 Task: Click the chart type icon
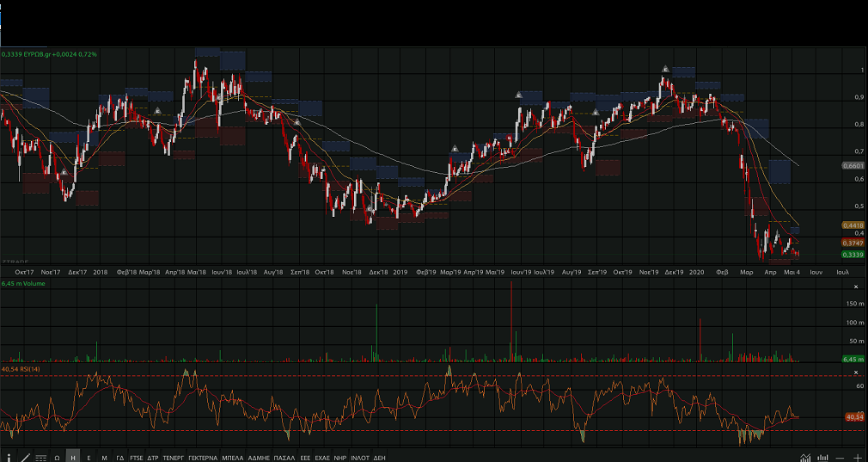805,458
